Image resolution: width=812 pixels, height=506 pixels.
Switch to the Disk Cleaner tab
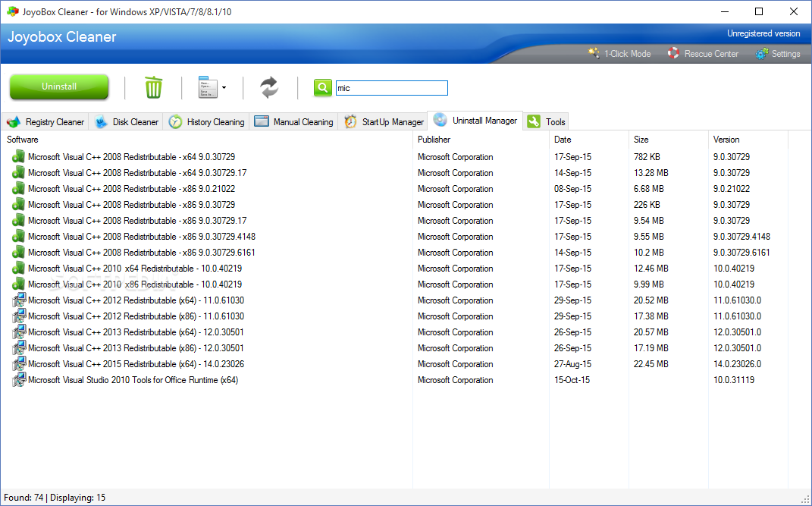(126, 121)
